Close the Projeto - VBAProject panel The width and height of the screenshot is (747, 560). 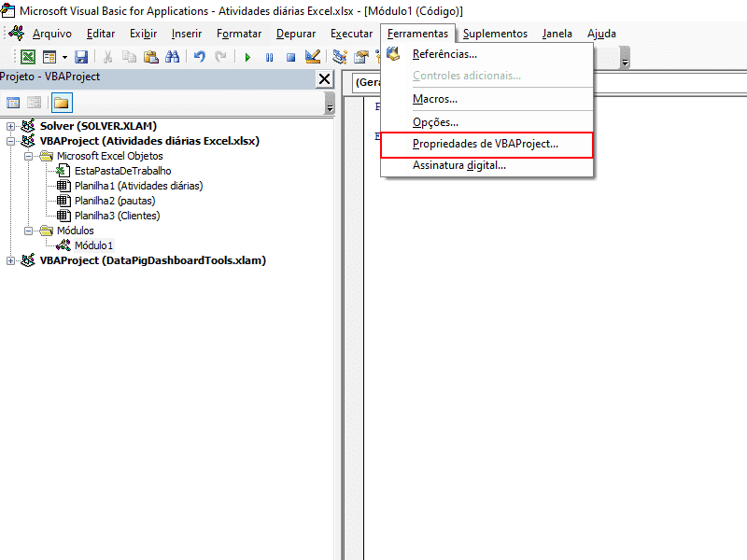pos(324,78)
